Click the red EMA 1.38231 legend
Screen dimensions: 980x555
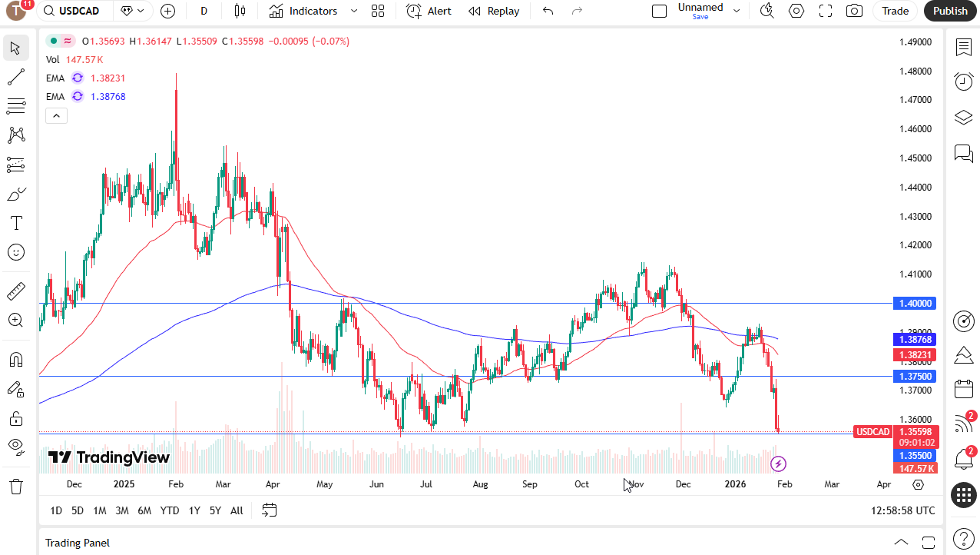click(x=86, y=78)
